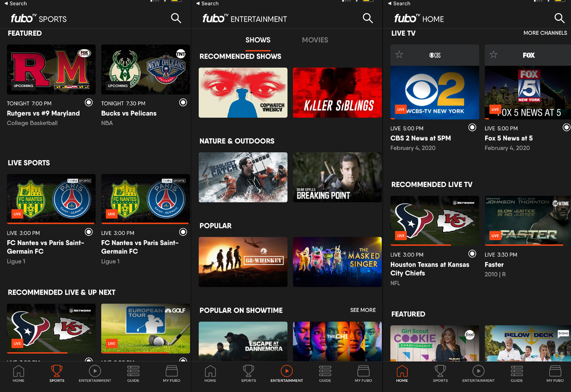Record CBS 2 News at 5PM

click(x=472, y=127)
